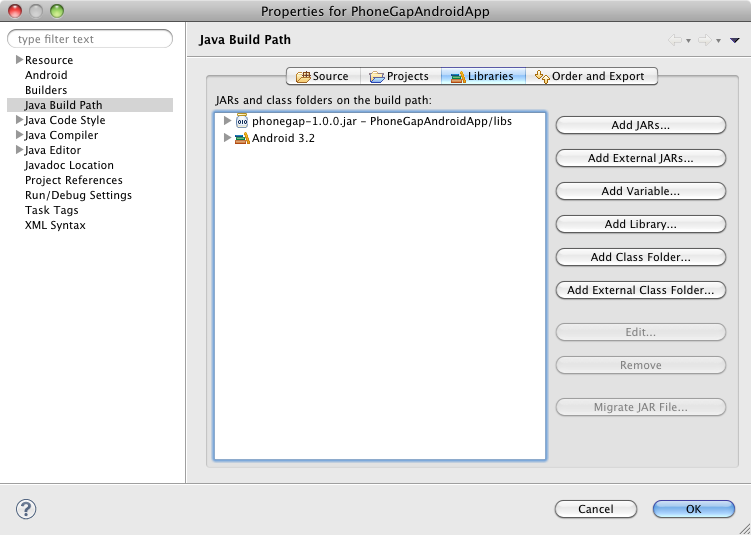
Task: Click the phonegap jar file icon
Action: pos(242,121)
